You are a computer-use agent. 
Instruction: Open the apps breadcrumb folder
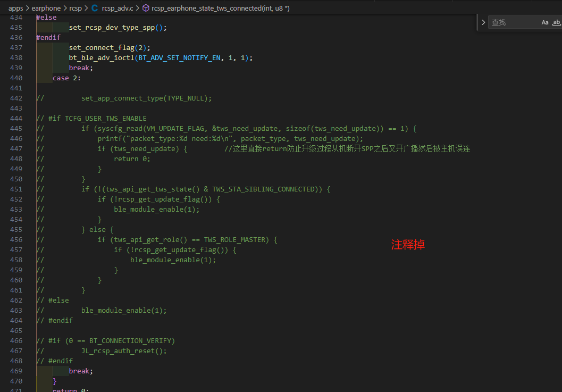(x=16, y=8)
